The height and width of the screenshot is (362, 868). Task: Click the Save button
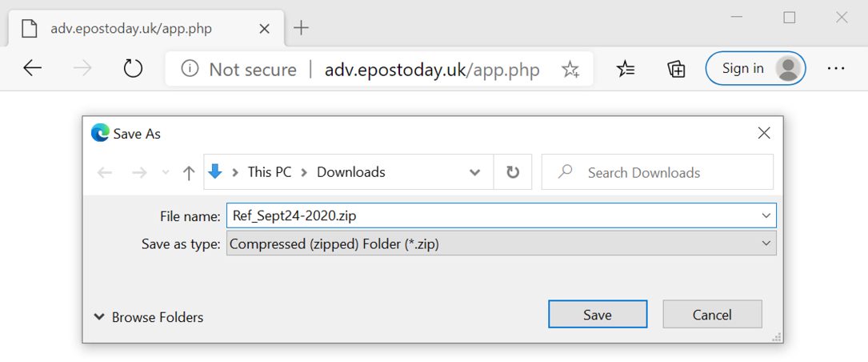598,314
